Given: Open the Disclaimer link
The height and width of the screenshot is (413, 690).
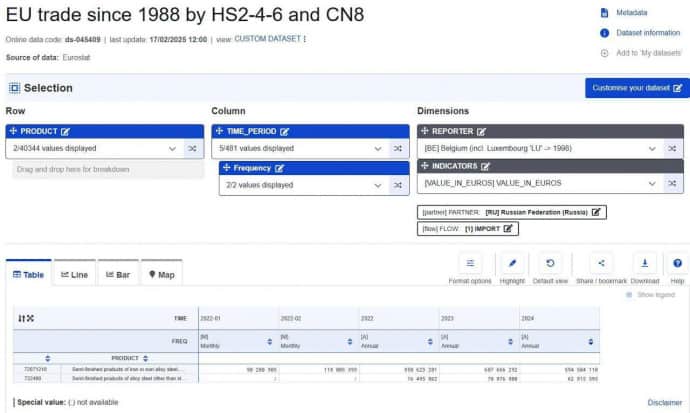Looking at the screenshot, I should click(x=664, y=402).
